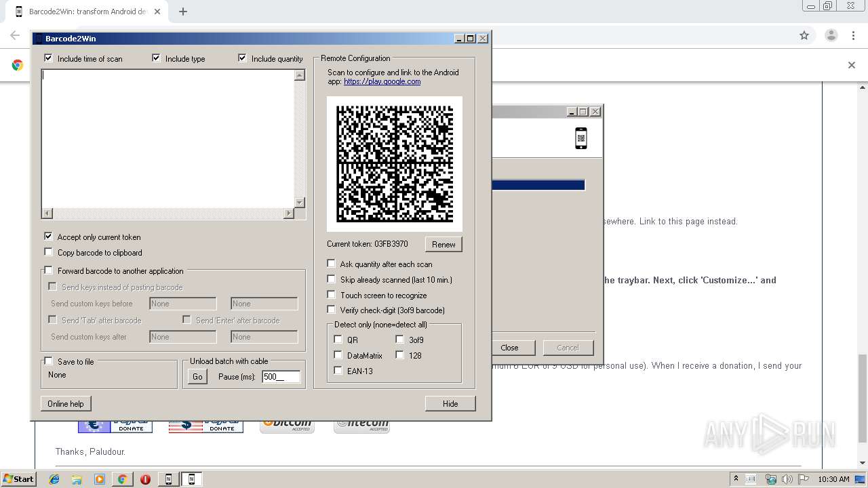The image size is (868, 488).
Task: Close the Chrome infobar with X
Action: pos(852,65)
